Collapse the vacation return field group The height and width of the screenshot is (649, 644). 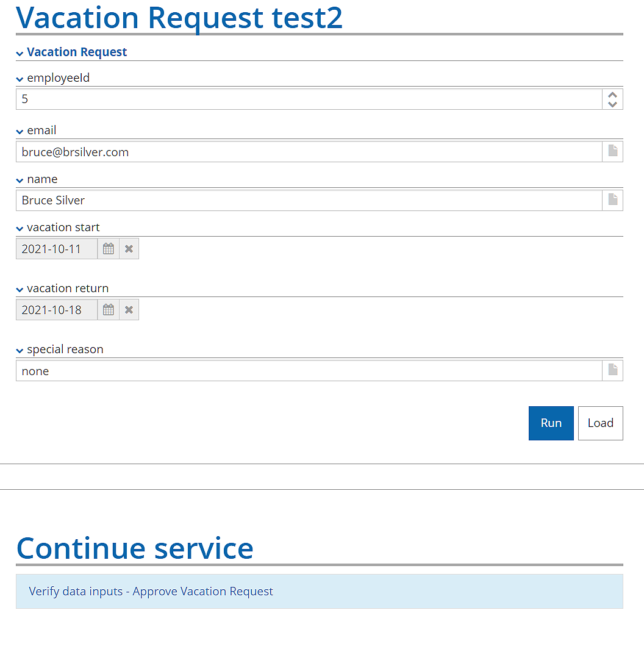20,290
